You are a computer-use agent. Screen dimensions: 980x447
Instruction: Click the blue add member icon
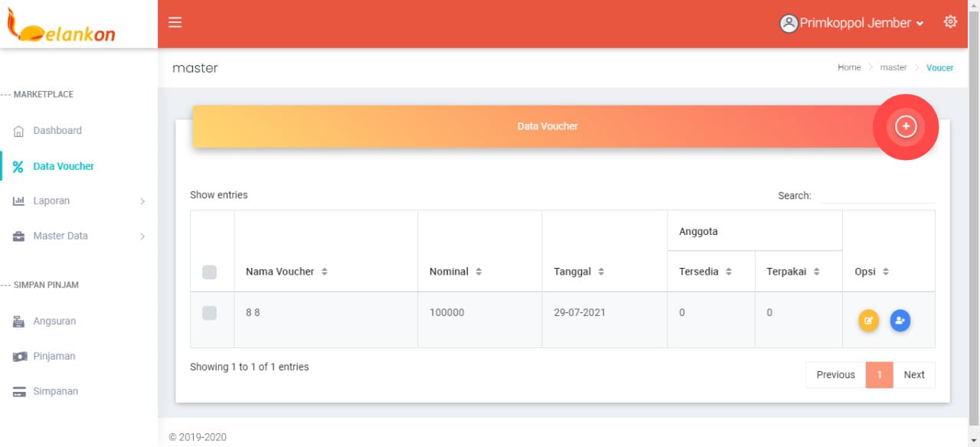(900, 321)
